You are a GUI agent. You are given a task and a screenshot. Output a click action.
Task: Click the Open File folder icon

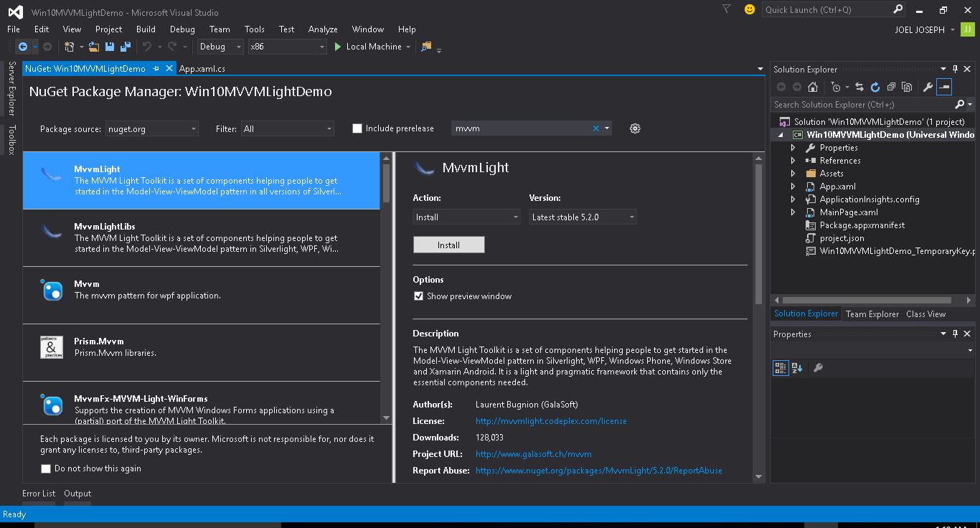(x=94, y=47)
